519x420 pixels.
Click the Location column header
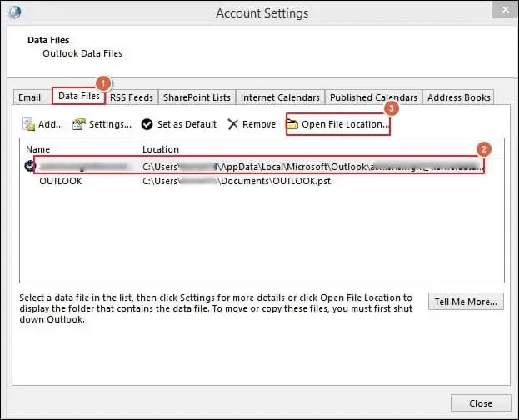pos(161,149)
